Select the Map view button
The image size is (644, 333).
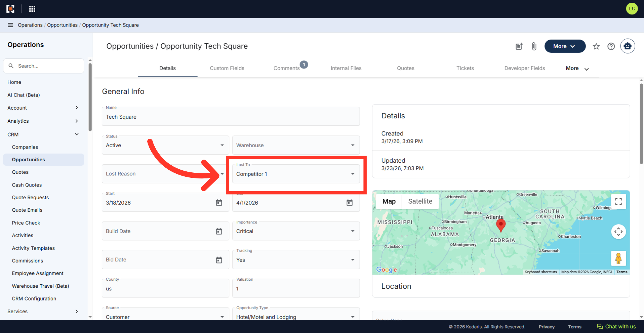[x=389, y=201]
